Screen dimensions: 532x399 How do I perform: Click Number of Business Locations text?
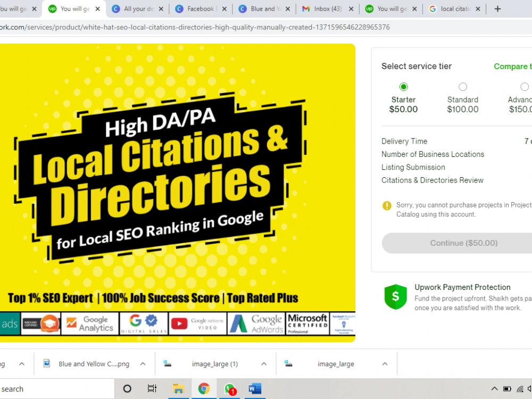pos(433,154)
